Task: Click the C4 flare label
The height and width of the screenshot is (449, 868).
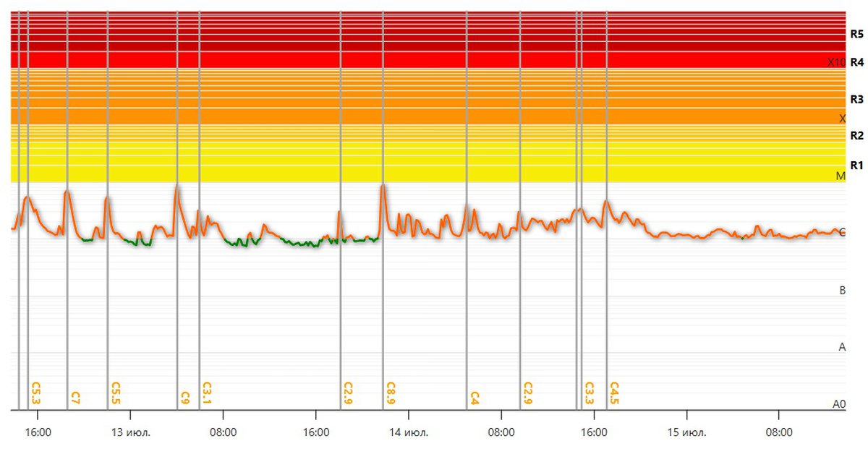Action: 475,397
